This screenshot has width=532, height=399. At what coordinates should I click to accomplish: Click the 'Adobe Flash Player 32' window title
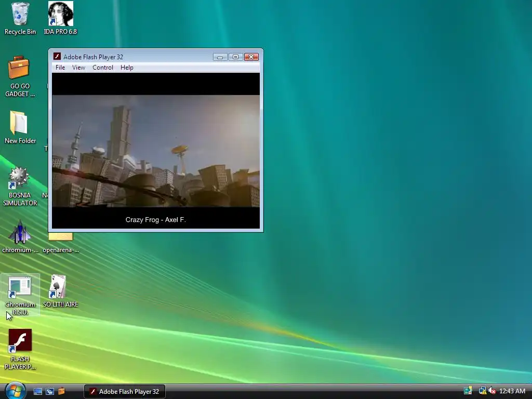point(94,57)
